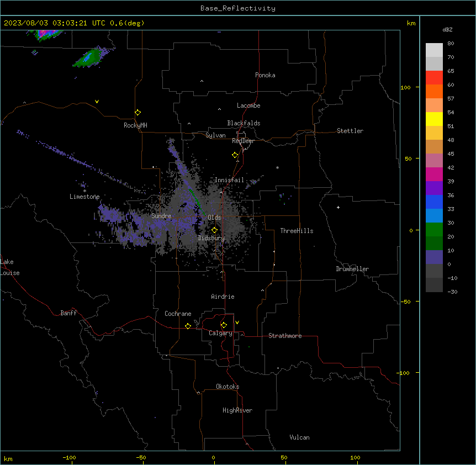This screenshot has width=476, height=465.
Task: Click the Cochrane town label
Action: (x=178, y=314)
